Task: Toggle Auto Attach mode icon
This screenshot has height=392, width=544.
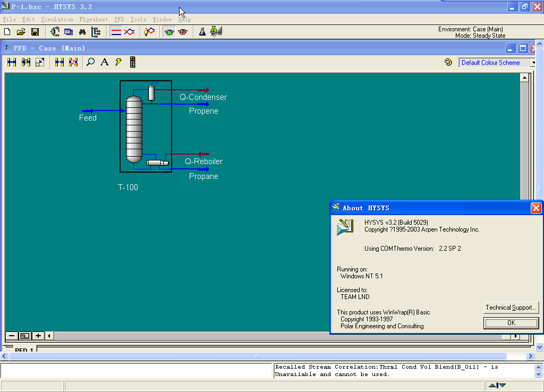Action: (25, 62)
